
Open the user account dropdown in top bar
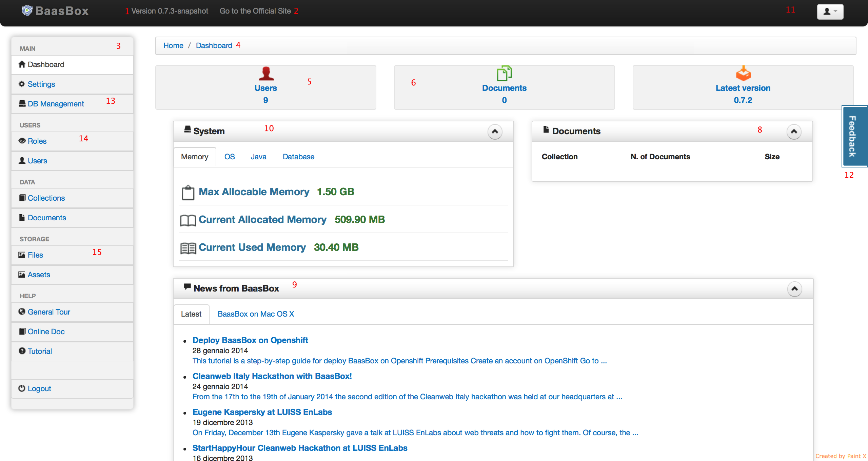pos(830,12)
